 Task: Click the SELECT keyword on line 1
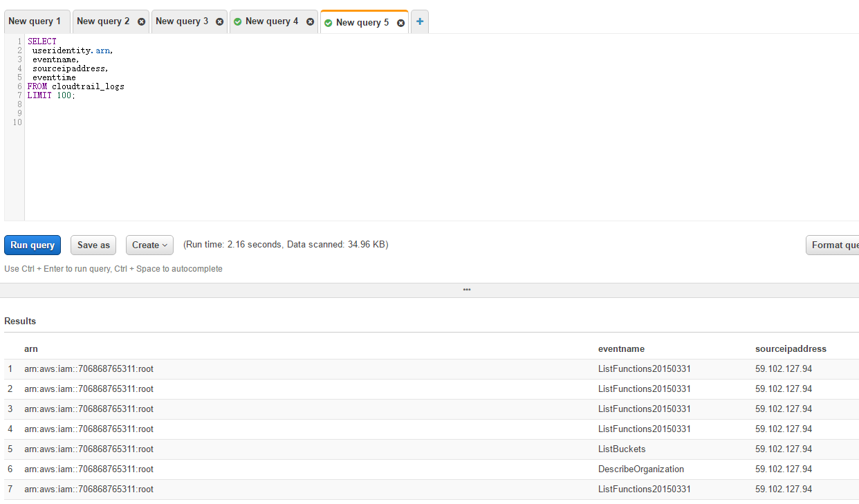[42, 41]
